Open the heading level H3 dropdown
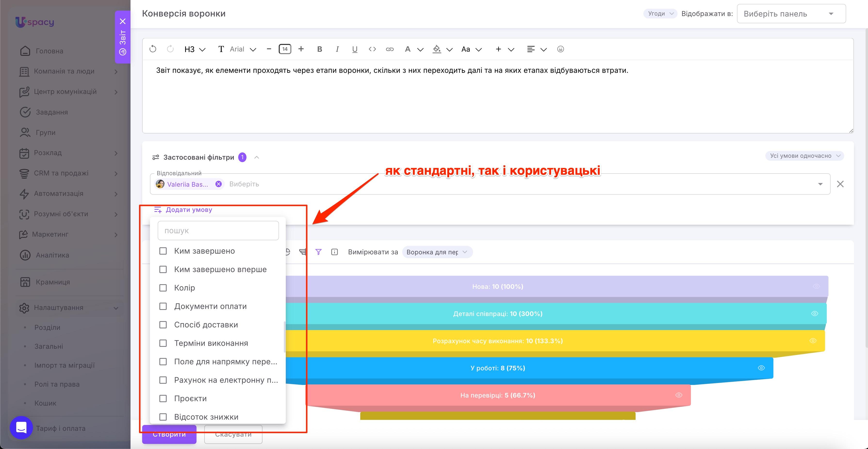This screenshot has height=449, width=868. point(195,49)
